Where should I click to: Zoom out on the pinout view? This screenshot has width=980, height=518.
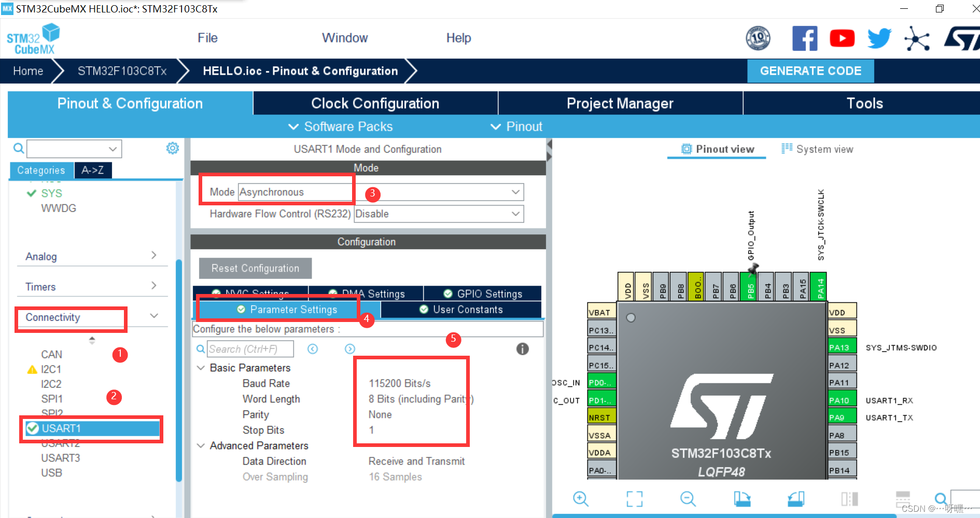(688, 499)
